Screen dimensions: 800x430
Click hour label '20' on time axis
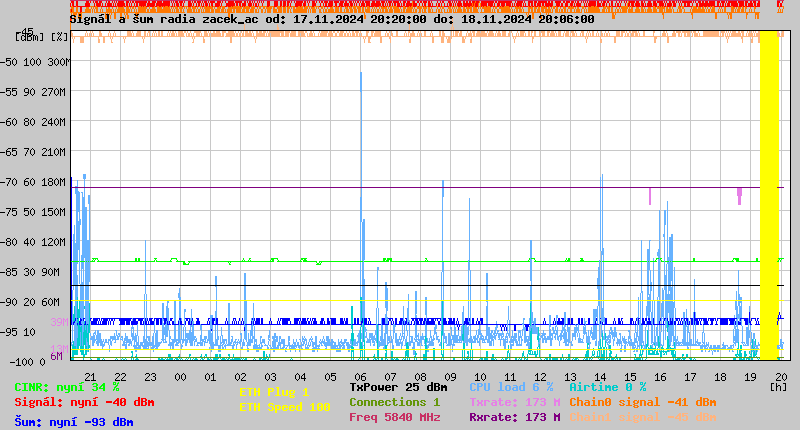[x=781, y=377]
